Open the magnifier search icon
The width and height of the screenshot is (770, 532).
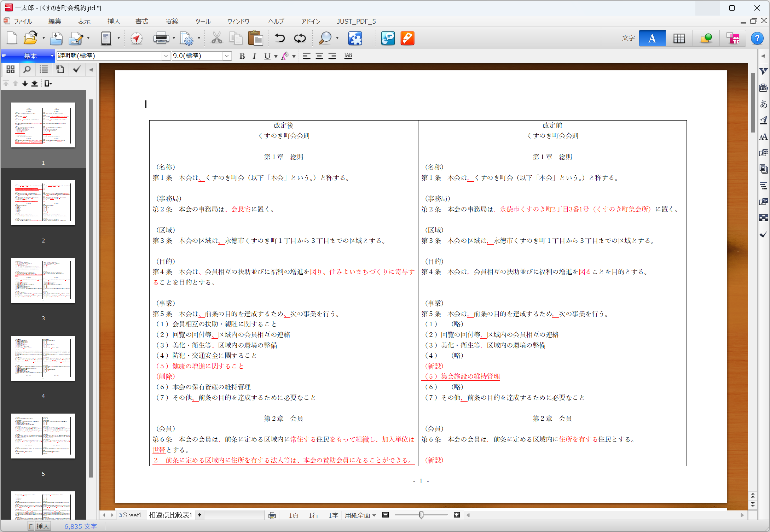tap(325, 38)
